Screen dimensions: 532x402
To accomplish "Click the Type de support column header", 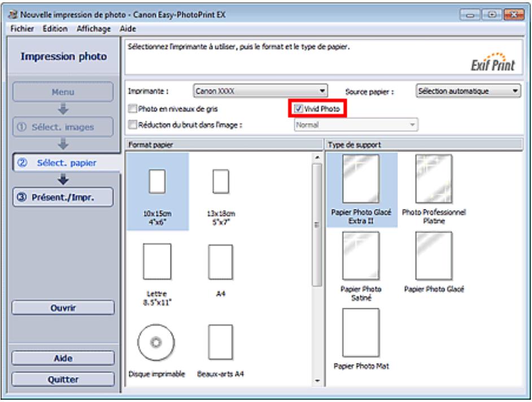I will coord(424,145).
